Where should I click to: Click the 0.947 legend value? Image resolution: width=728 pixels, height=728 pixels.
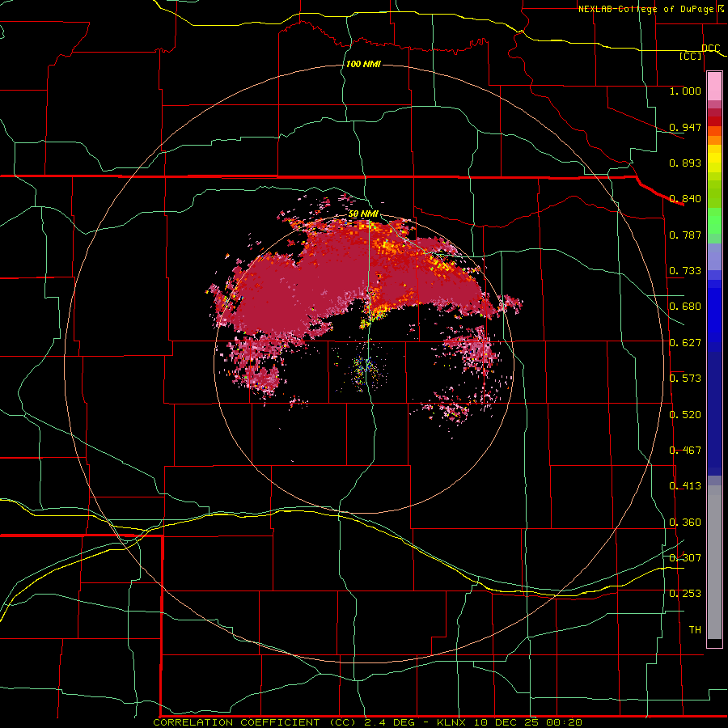coord(685,127)
